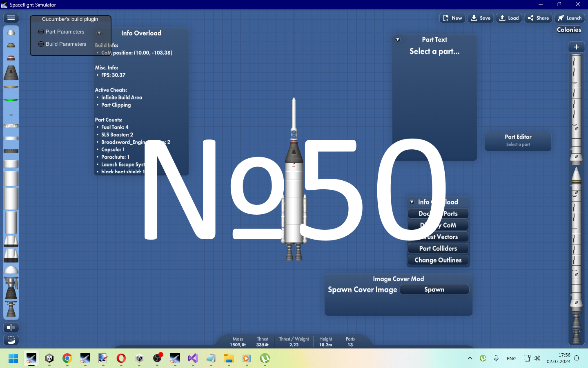This screenshot has height=368, width=588.
Task: Select the tan heat shield disc part
Action: [x=11, y=87]
